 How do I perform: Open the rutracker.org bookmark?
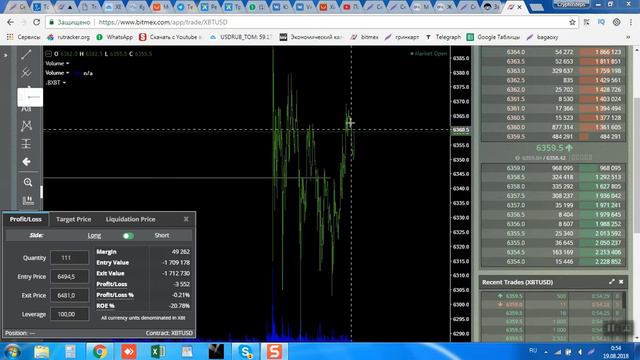coord(69,37)
